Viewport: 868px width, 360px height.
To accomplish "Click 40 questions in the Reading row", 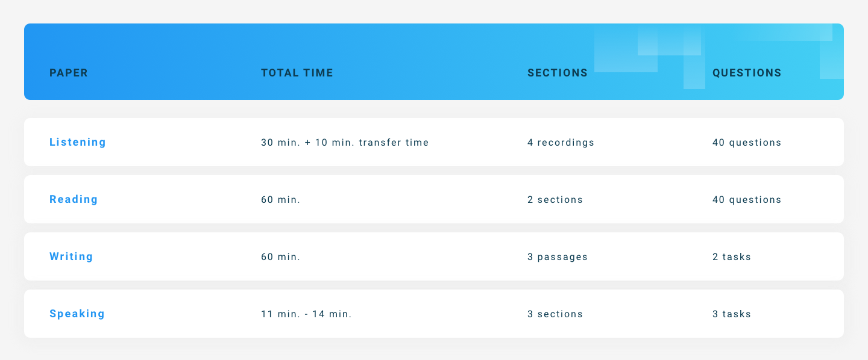I will pos(747,200).
